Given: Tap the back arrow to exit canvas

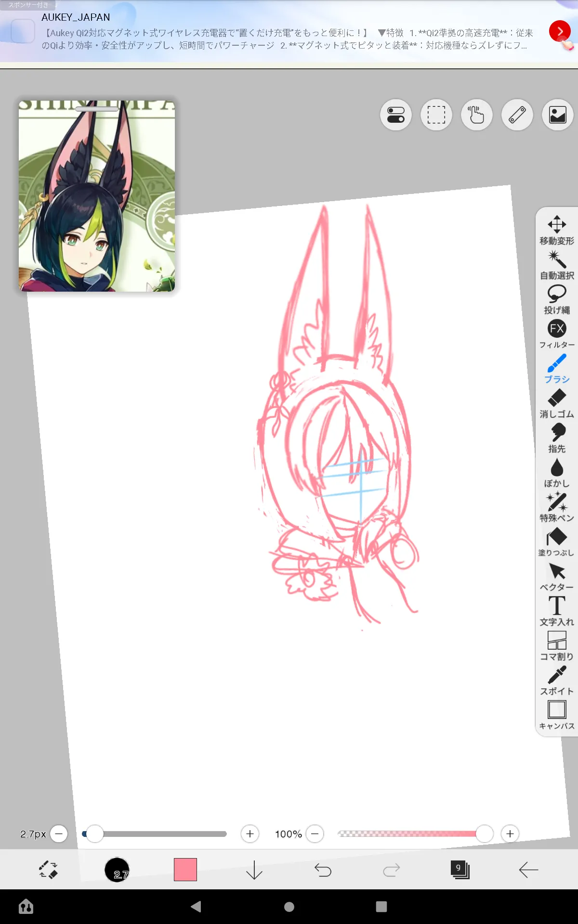Looking at the screenshot, I should (x=528, y=870).
